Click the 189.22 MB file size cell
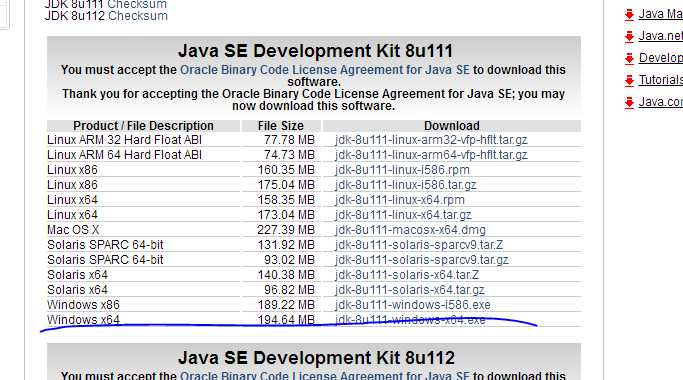The height and width of the screenshot is (380, 683). pos(286,305)
